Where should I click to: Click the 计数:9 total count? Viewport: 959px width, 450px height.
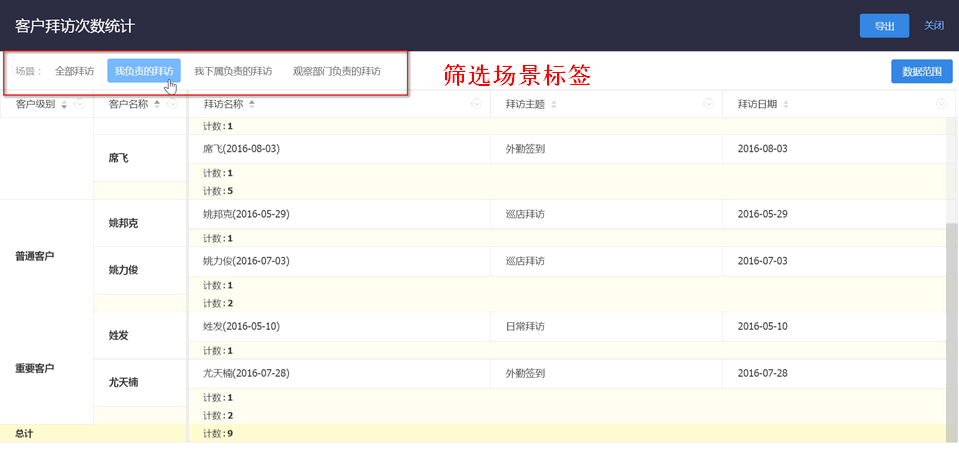pos(218,433)
